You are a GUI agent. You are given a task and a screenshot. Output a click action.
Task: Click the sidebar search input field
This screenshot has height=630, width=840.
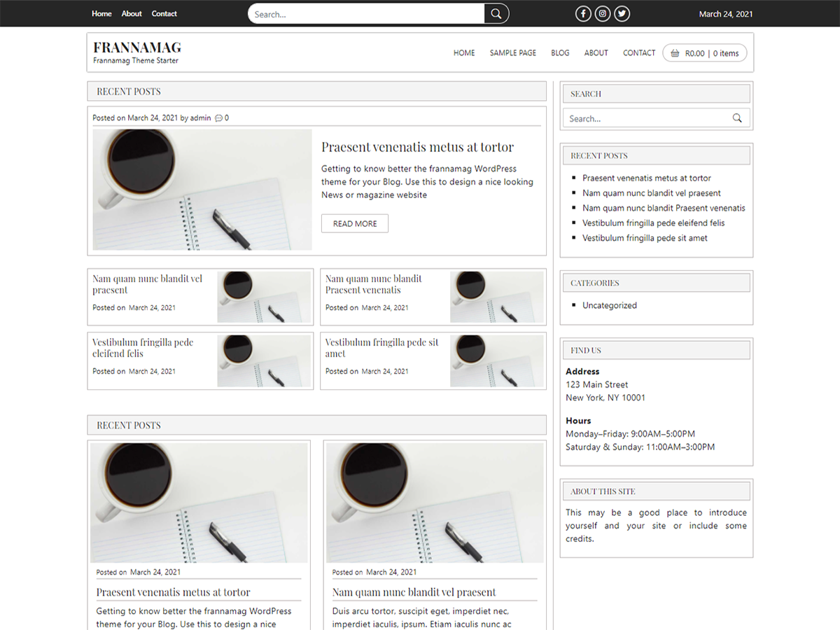coord(644,118)
